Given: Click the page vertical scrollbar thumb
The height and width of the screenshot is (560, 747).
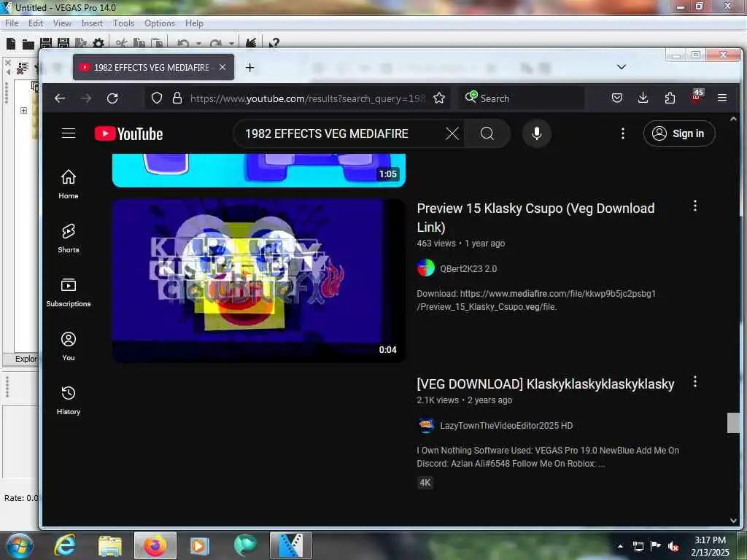Looking at the screenshot, I should coord(733,423).
